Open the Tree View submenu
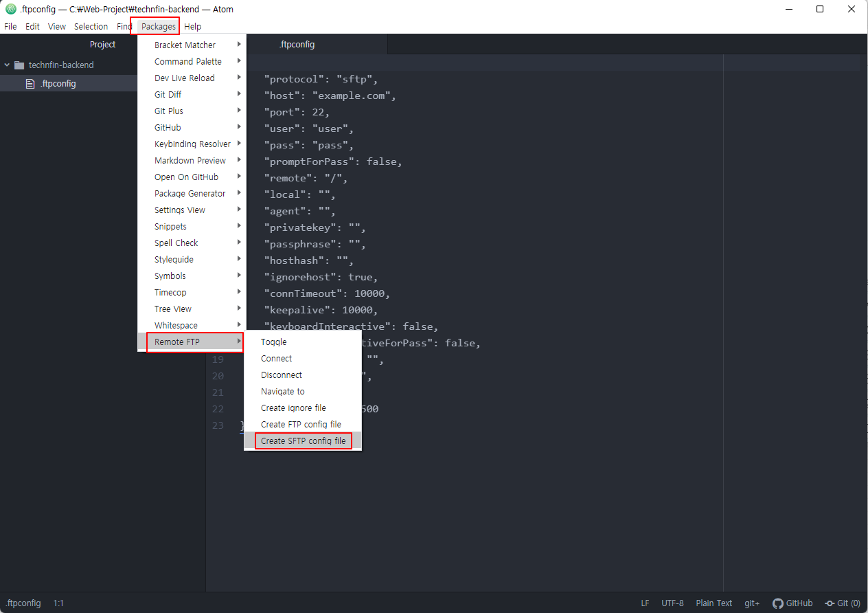 tap(192, 309)
